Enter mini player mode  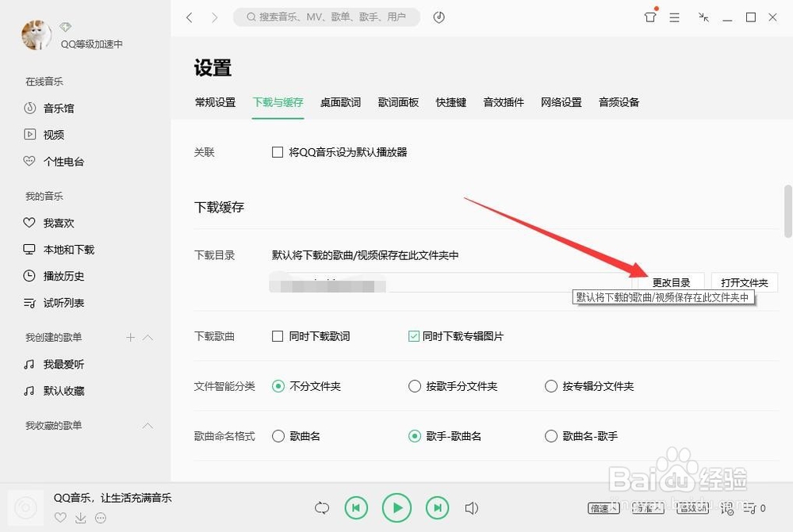click(703, 16)
